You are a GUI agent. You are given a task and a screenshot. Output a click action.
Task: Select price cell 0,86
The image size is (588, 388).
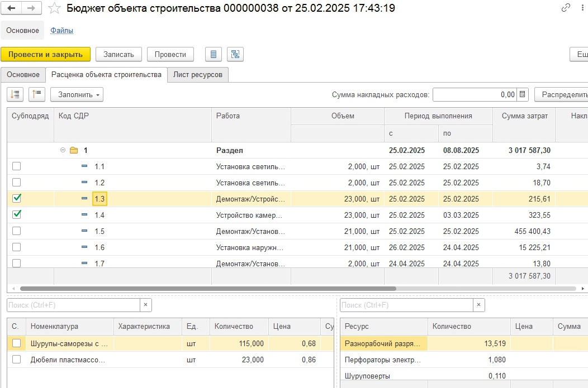click(295, 360)
